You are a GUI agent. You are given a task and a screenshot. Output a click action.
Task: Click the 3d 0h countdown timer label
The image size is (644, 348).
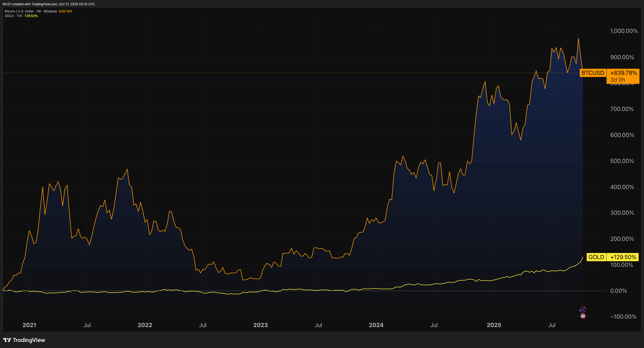618,80
